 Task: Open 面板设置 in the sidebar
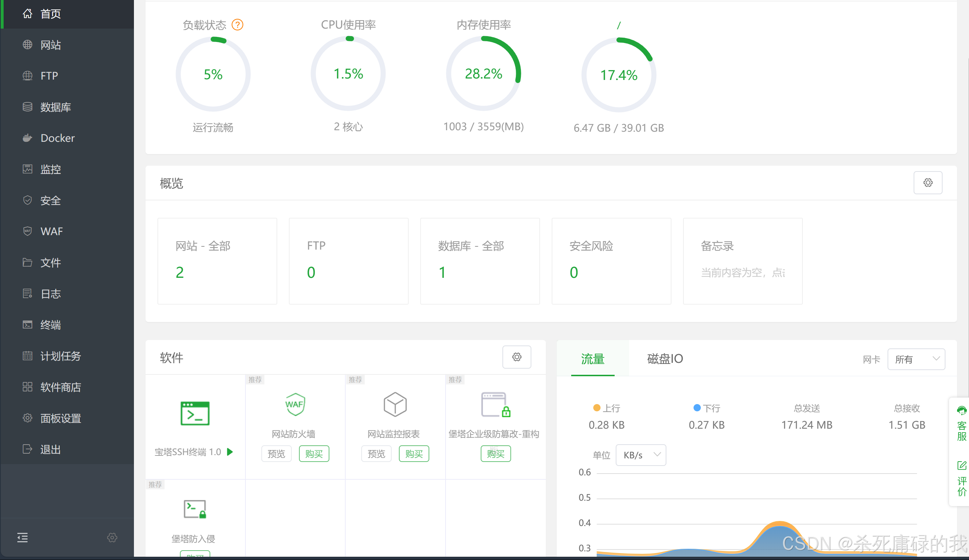[x=67, y=418]
